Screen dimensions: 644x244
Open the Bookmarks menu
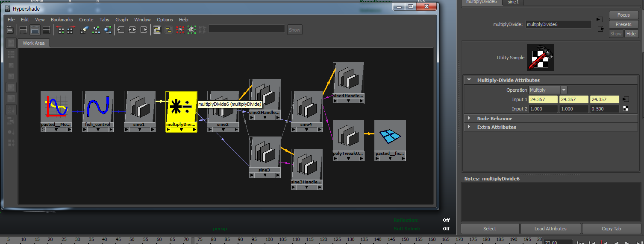point(62,20)
